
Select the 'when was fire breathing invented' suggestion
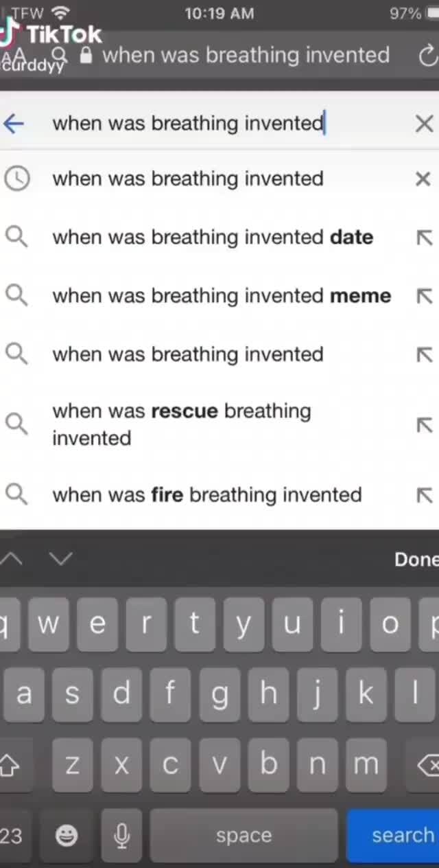point(207,494)
